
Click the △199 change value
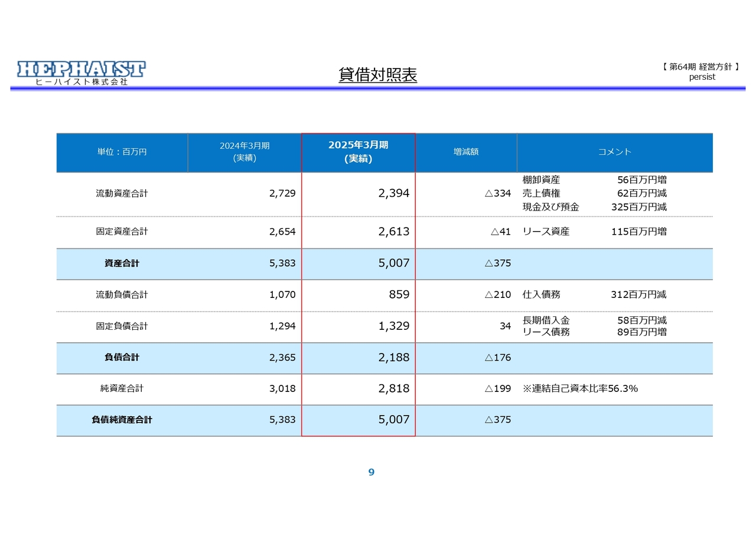coord(498,389)
